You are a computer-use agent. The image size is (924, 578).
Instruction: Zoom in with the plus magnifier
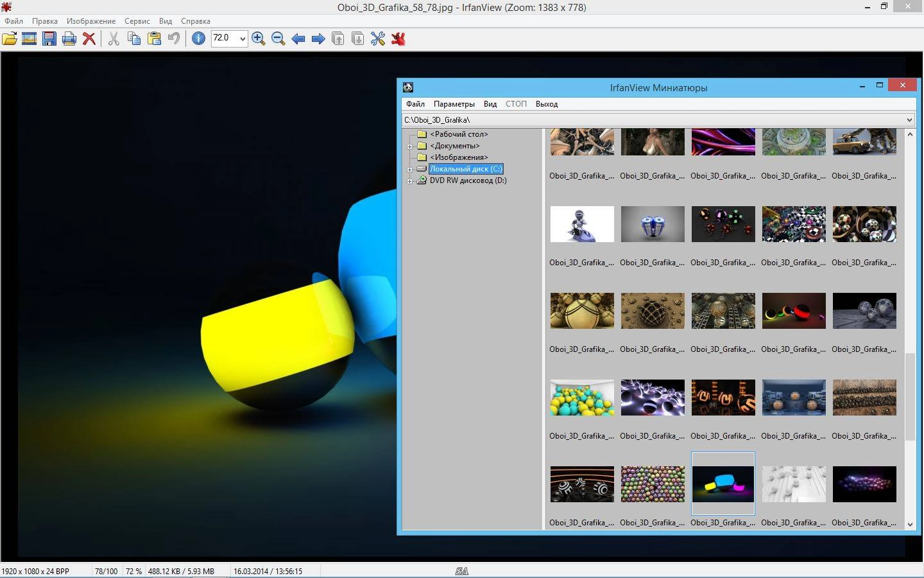pyautogui.click(x=259, y=39)
